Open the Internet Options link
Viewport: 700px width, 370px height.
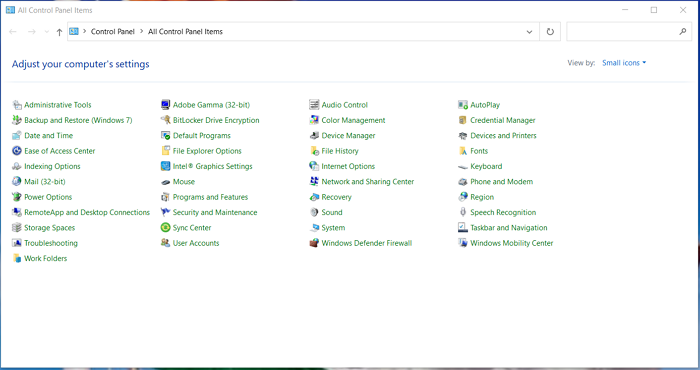(348, 166)
